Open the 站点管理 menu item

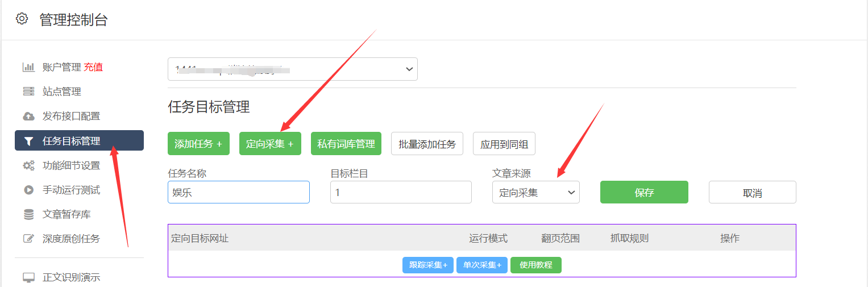pyautogui.click(x=62, y=91)
